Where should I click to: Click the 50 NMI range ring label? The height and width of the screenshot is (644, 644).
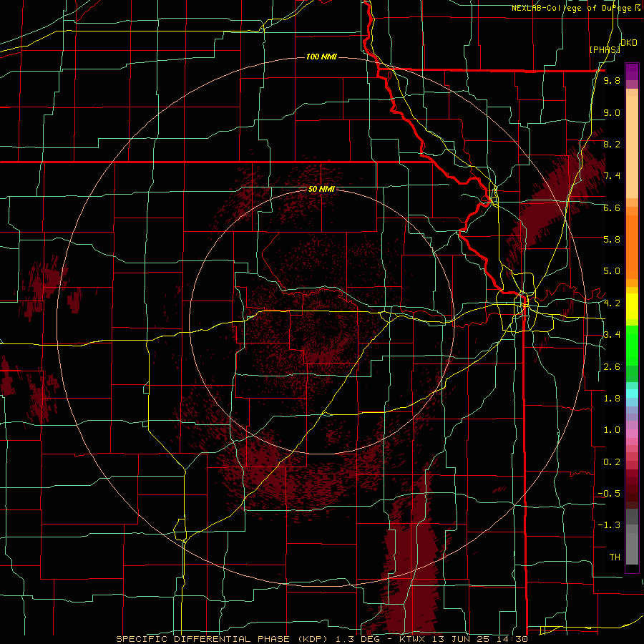click(321, 189)
